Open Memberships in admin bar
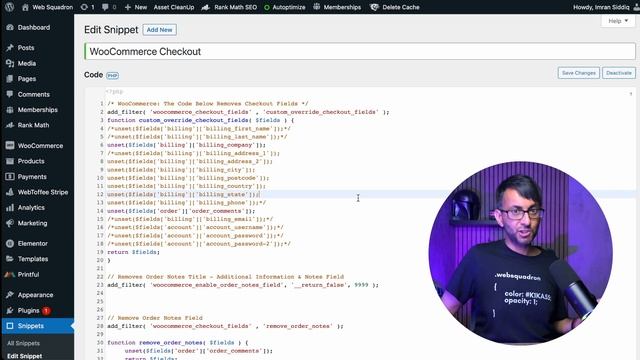This screenshot has width=640, height=360. (x=337, y=7)
